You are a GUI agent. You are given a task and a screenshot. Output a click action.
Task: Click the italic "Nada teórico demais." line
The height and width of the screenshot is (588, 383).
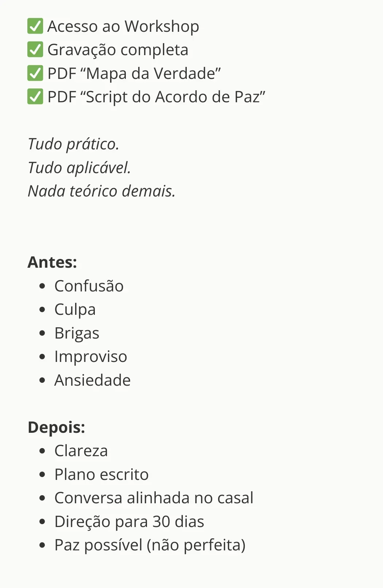click(101, 191)
